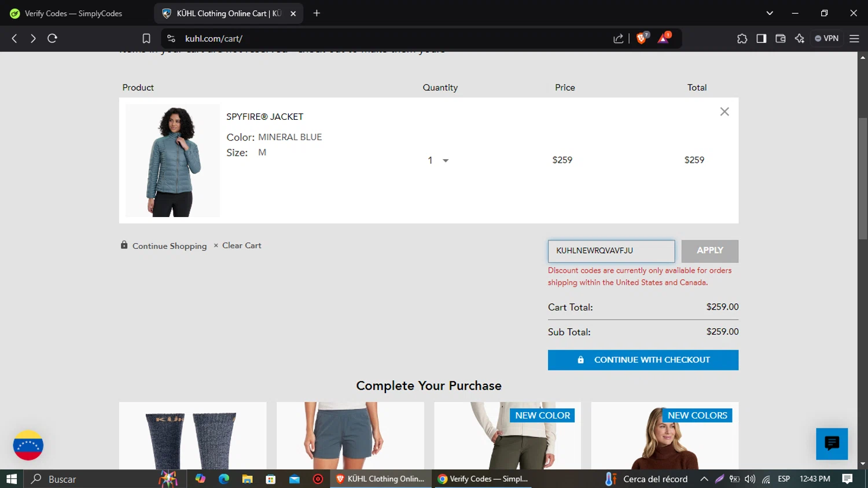Open the Mail app from the taskbar
Screen dimensions: 868x488
(295, 479)
